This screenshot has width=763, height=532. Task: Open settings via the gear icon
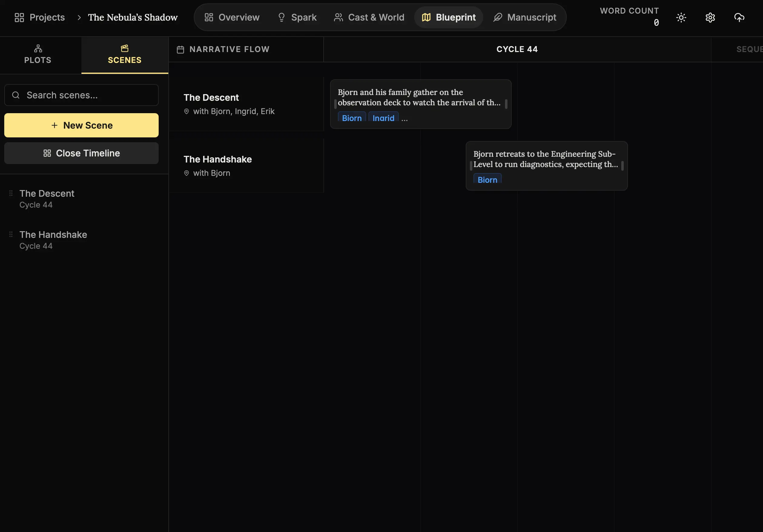pyautogui.click(x=710, y=17)
